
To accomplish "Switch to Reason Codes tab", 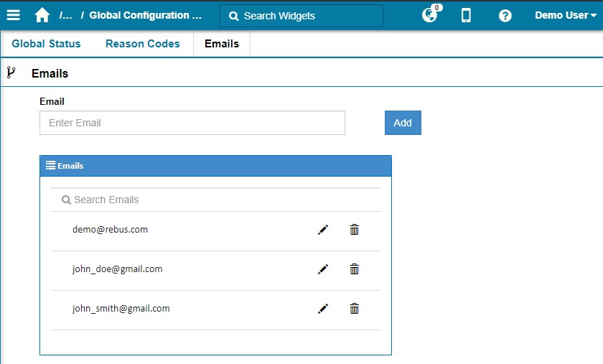I will (x=143, y=44).
